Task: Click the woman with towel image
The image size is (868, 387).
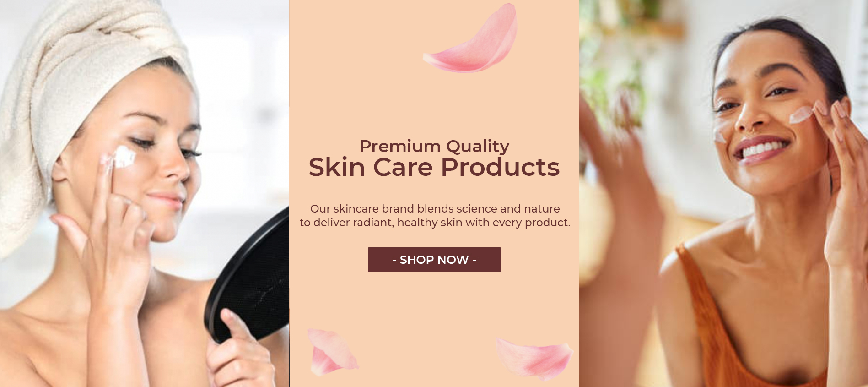Action: [x=145, y=193]
